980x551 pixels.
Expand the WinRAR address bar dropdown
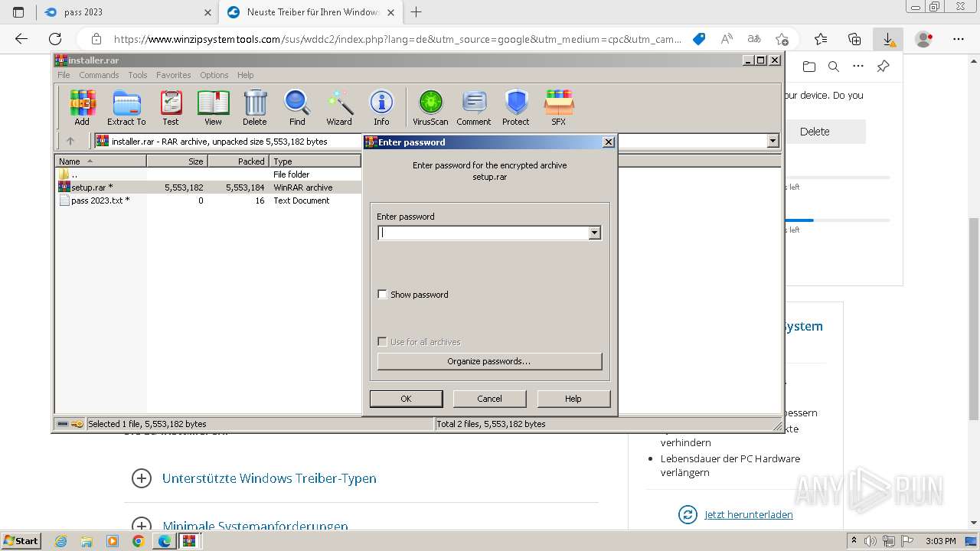pyautogui.click(x=773, y=141)
